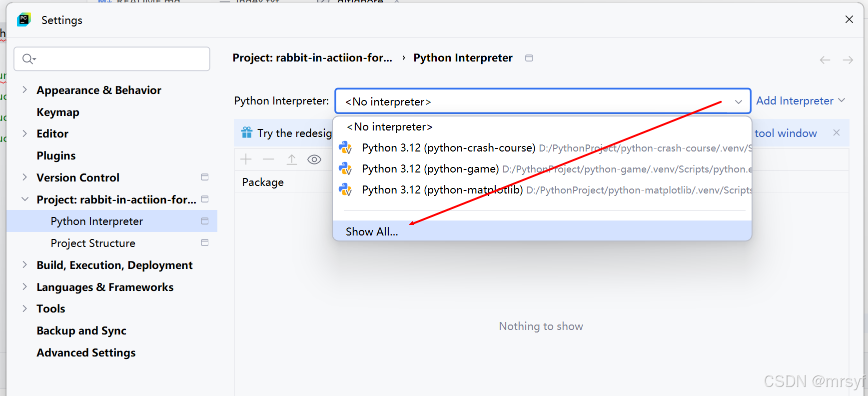Click Python icon for python-matplotlib interpreter
The width and height of the screenshot is (868, 396).
pyautogui.click(x=345, y=190)
